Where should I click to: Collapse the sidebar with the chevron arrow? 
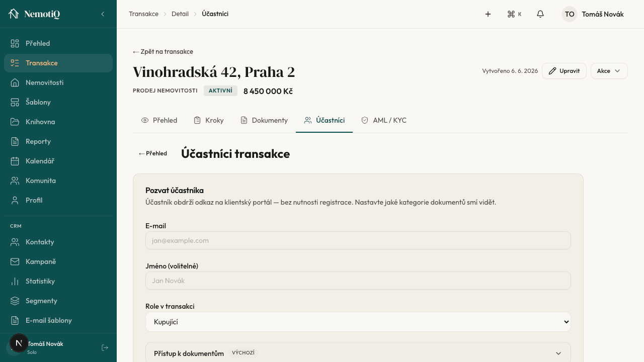(103, 14)
